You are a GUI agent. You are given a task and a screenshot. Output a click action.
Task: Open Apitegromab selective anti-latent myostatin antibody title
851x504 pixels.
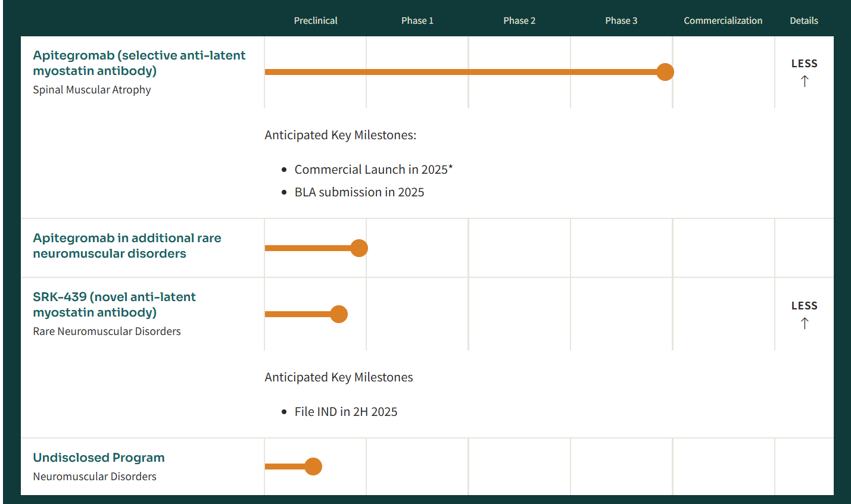[x=139, y=63]
